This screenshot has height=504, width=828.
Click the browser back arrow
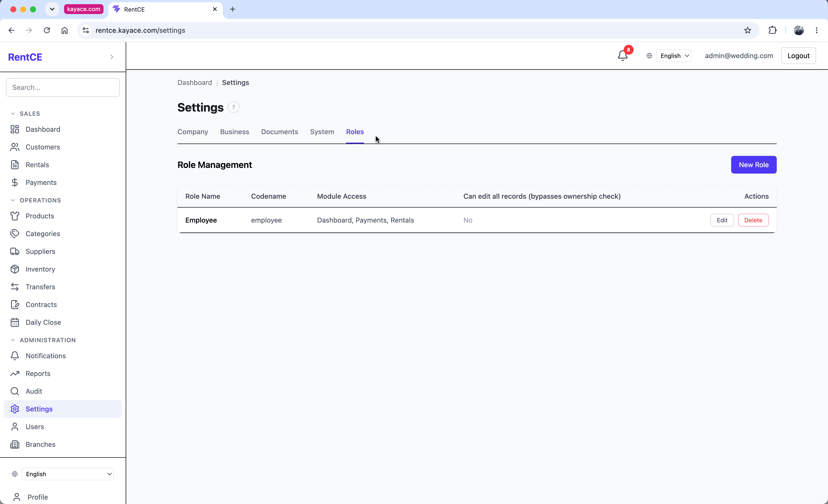coord(11,30)
